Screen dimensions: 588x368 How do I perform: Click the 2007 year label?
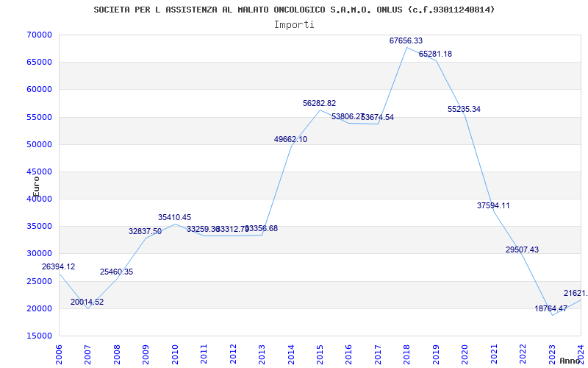click(x=87, y=354)
